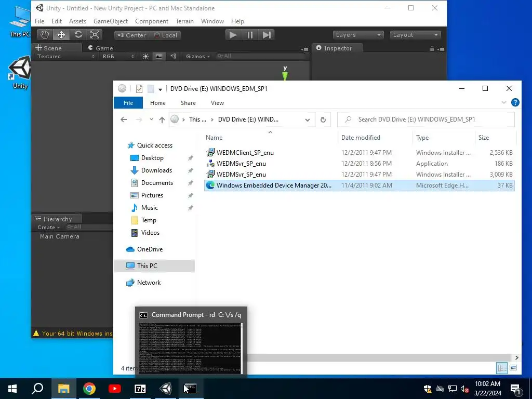Click Explorer Back arrow

[124, 119]
